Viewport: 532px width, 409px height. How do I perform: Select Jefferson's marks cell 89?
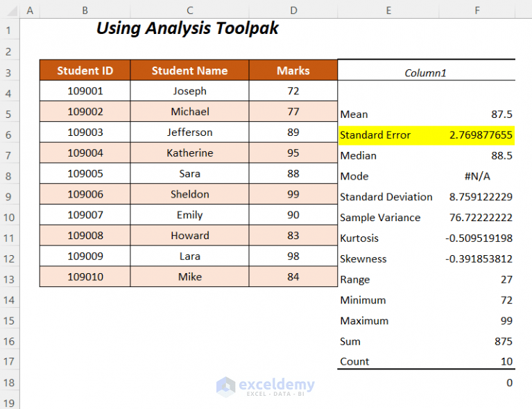tap(293, 132)
